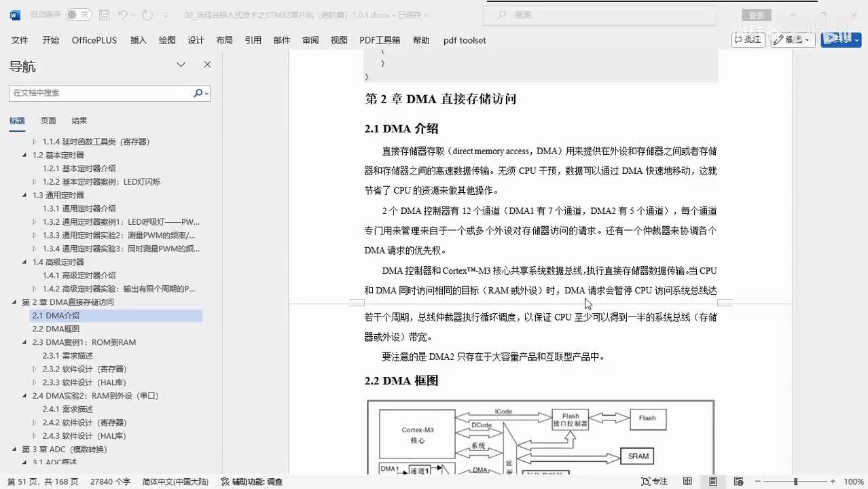
Task: Expand heading 1.3.2 LED呼吸灯 案例
Action: (35, 222)
